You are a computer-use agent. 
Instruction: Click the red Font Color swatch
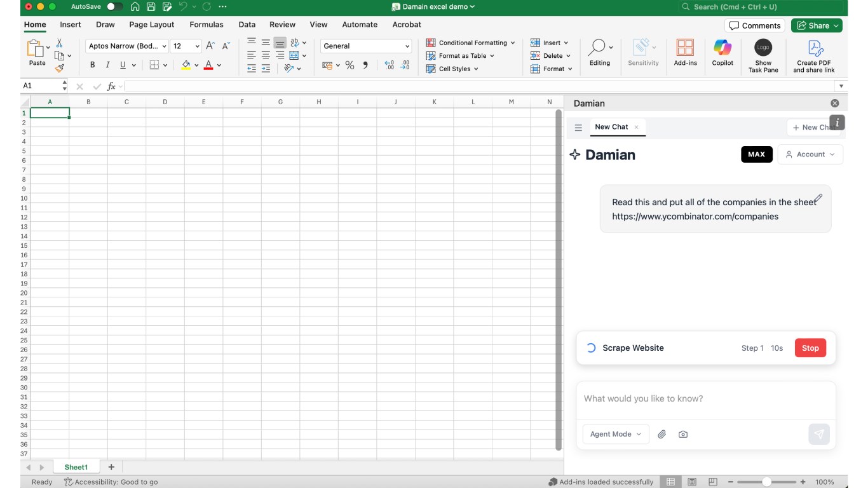point(208,65)
